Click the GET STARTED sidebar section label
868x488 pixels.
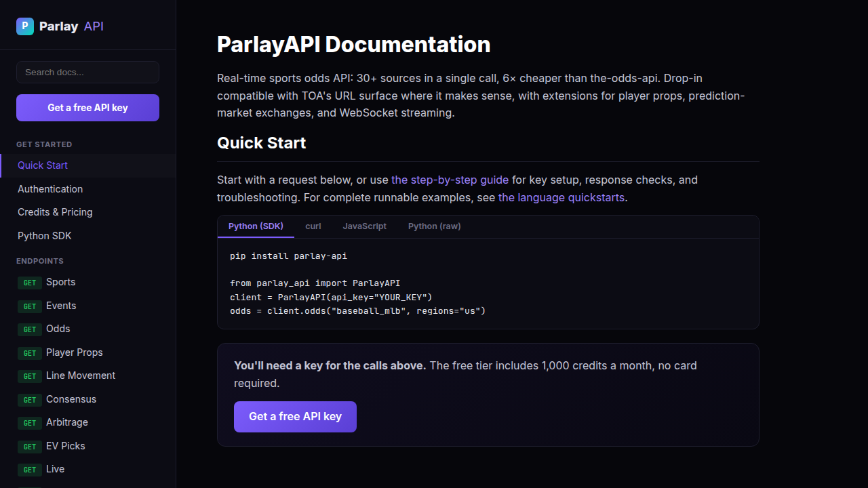pyautogui.click(x=44, y=144)
